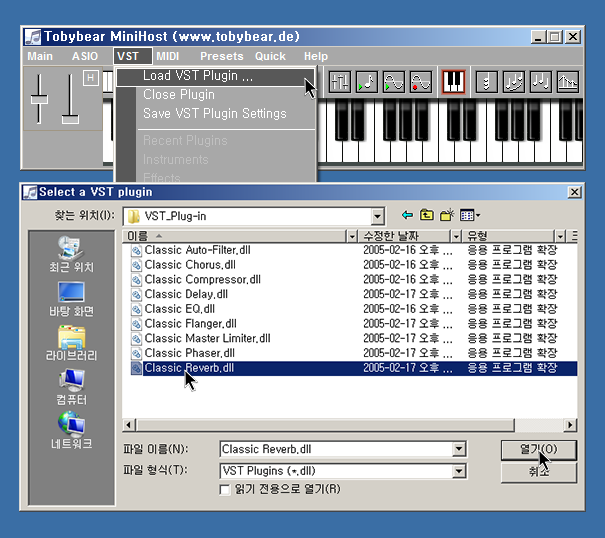Go to 최근 위치 in places sidebar

[x=71, y=255]
